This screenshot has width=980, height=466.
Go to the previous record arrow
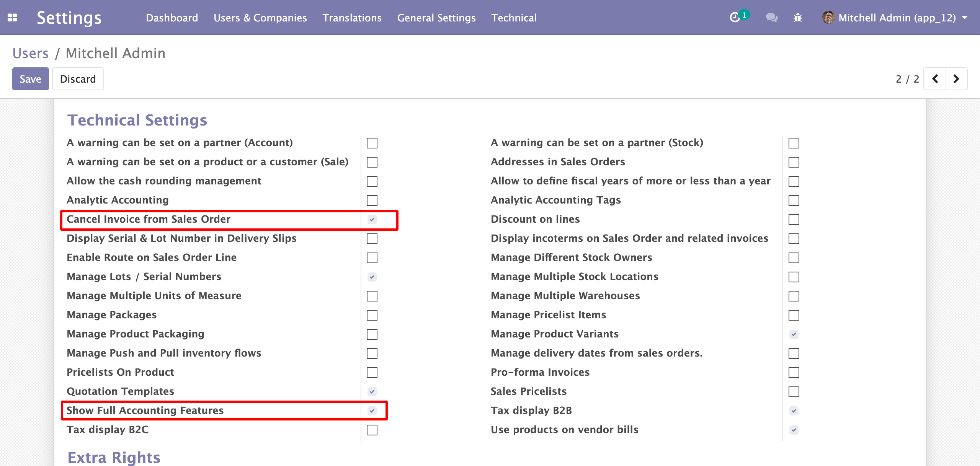pos(935,79)
